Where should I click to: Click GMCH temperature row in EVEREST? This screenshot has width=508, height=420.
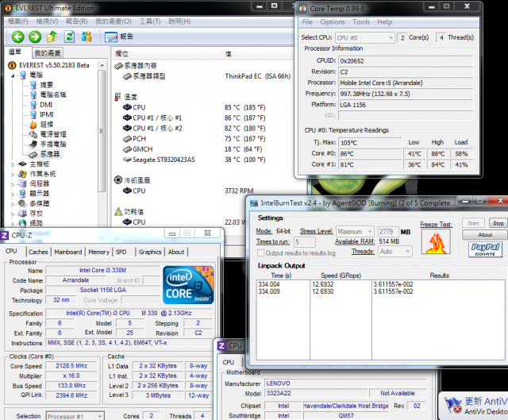coord(193,149)
